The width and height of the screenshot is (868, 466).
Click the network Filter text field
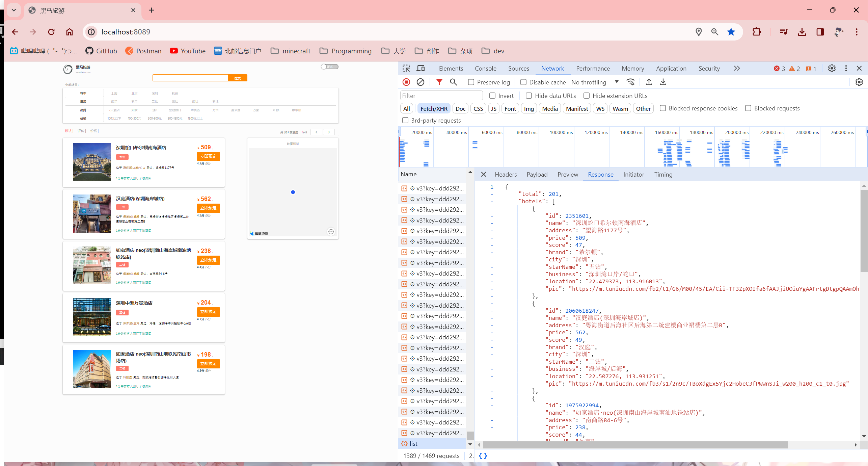(441, 96)
